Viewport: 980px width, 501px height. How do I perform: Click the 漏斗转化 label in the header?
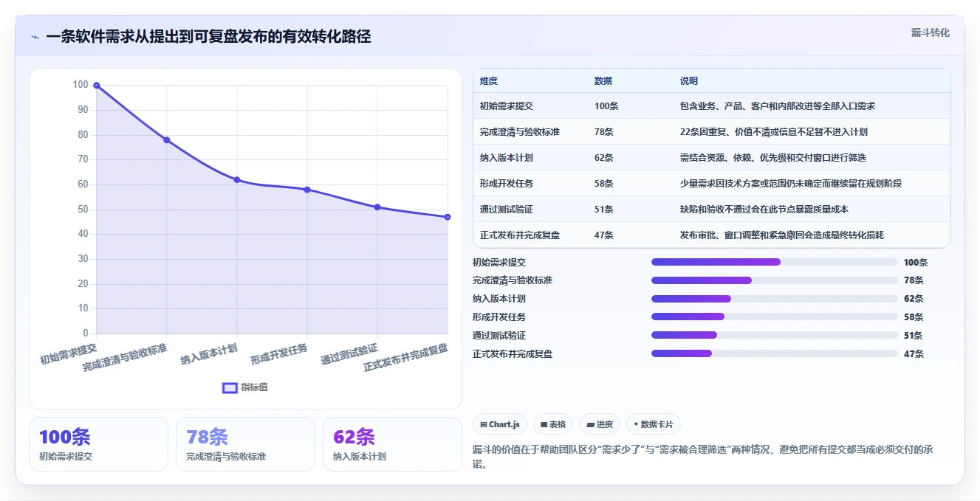pos(930,32)
